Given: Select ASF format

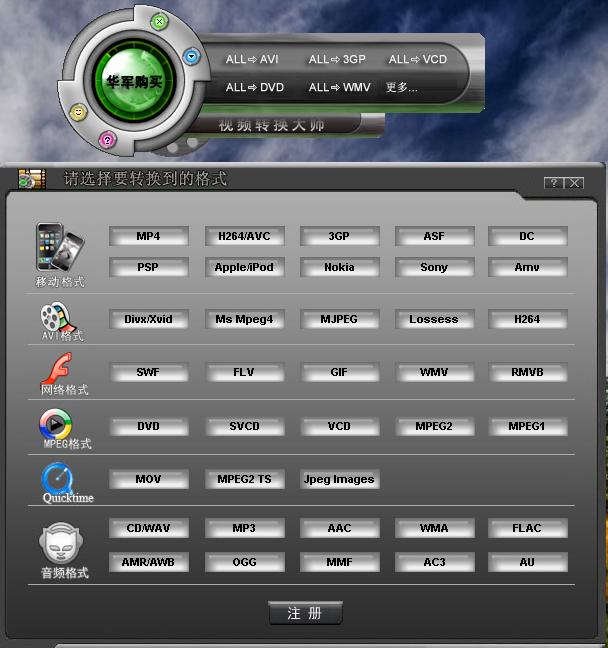Looking at the screenshot, I should click(x=434, y=236).
